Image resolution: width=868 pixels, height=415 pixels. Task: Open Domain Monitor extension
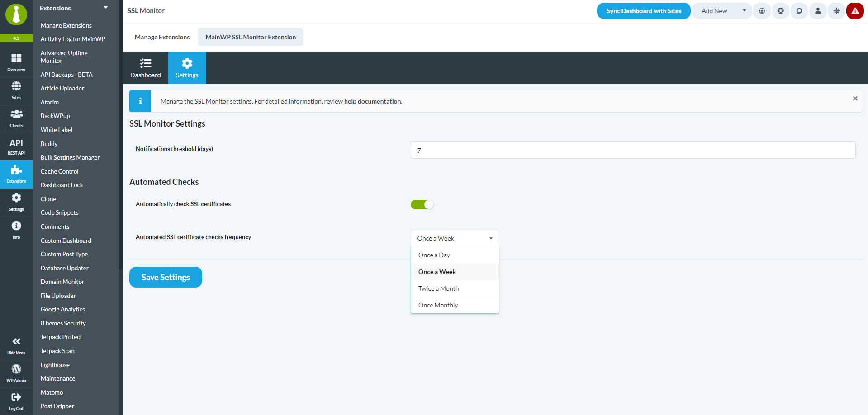pyautogui.click(x=62, y=282)
